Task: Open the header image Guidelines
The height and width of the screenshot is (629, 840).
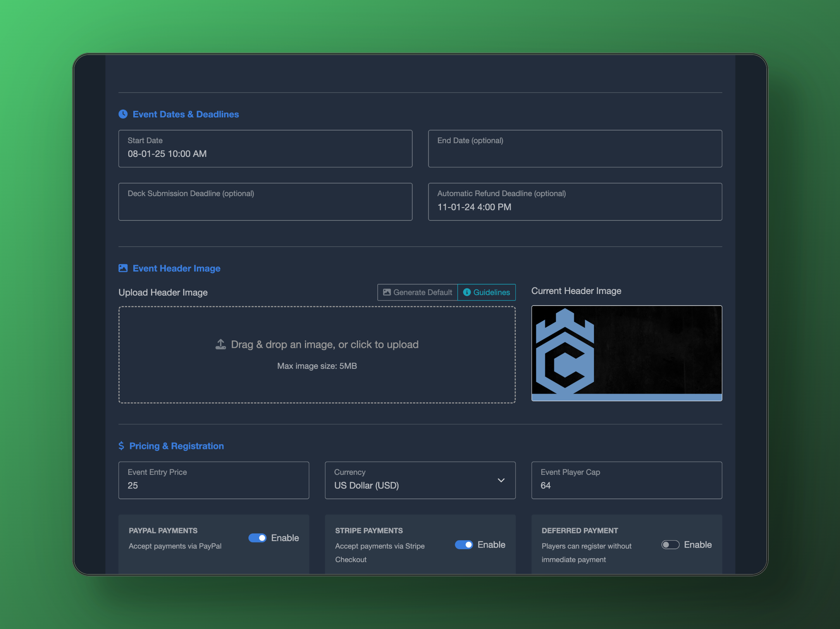Action: (487, 292)
